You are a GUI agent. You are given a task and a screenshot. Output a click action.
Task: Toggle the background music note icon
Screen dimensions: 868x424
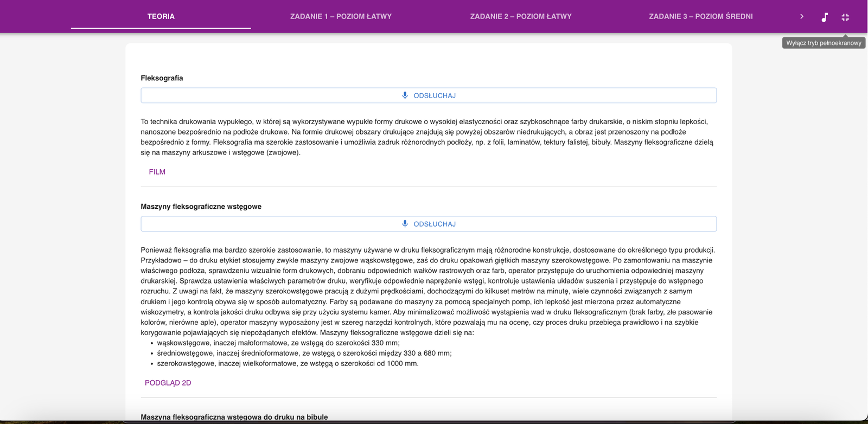(x=825, y=17)
